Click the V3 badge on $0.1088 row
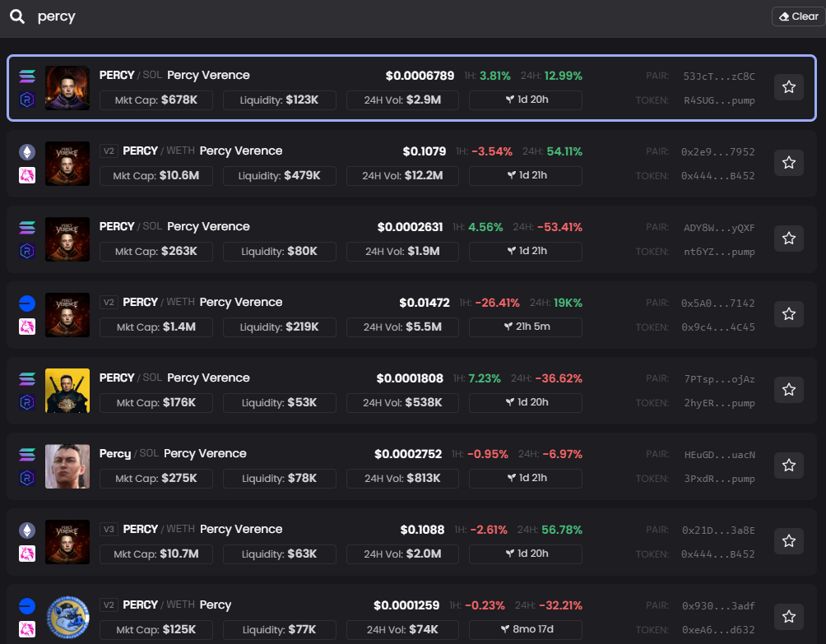This screenshot has height=644, width=826. 108,529
